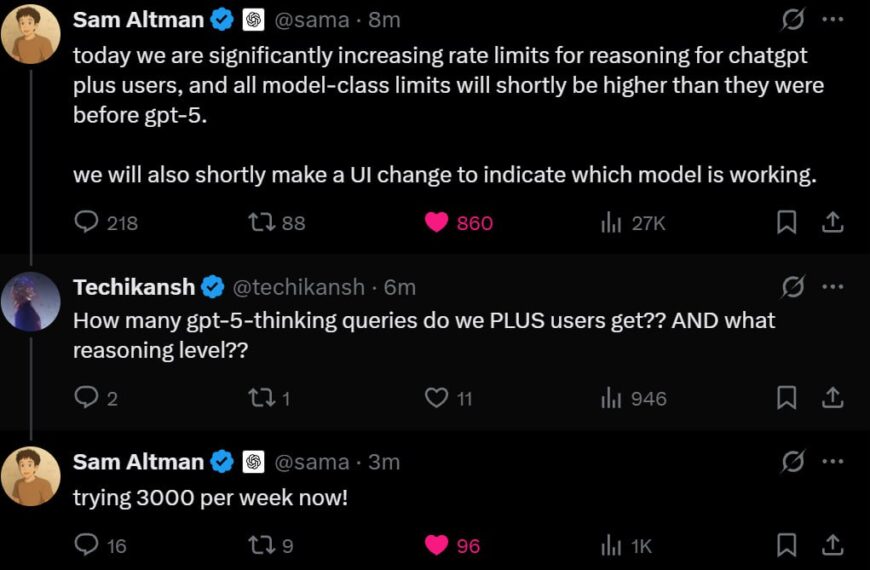Click the Grok icon on first tweet
870x570 pixels.
[793, 19]
